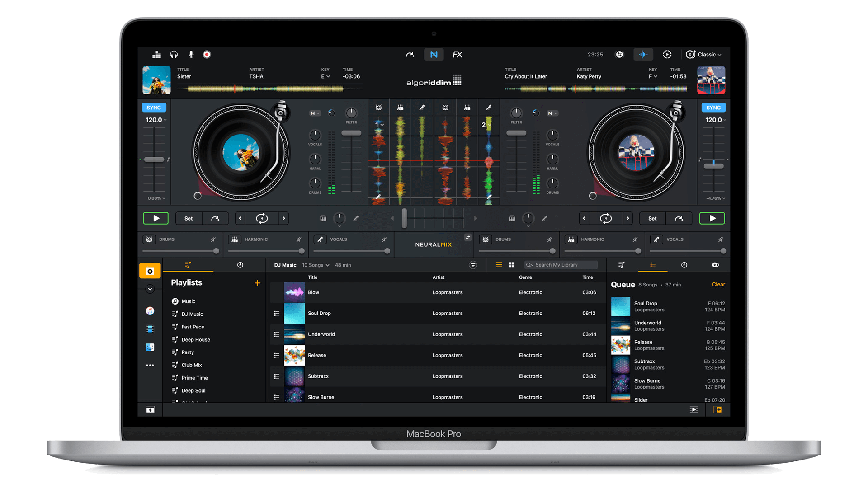Click the crossfader slider handle

pyautogui.click(x=404, y=218)
